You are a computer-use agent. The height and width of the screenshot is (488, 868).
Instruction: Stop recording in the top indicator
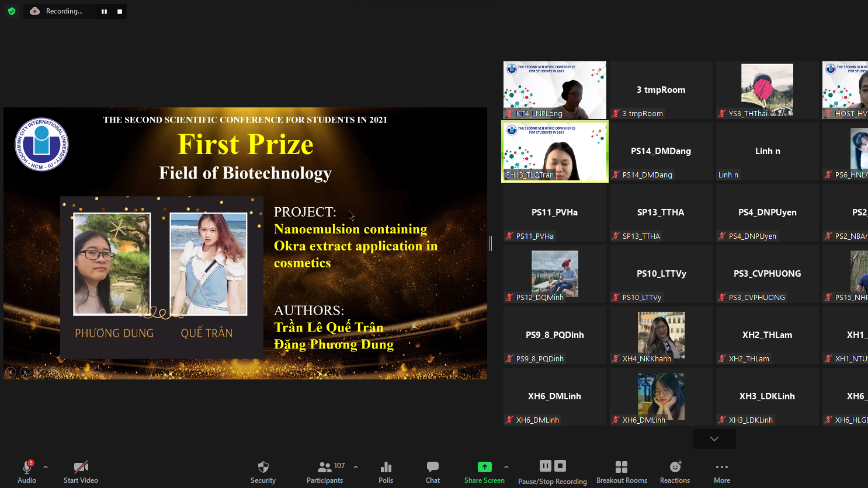point(120,12)
